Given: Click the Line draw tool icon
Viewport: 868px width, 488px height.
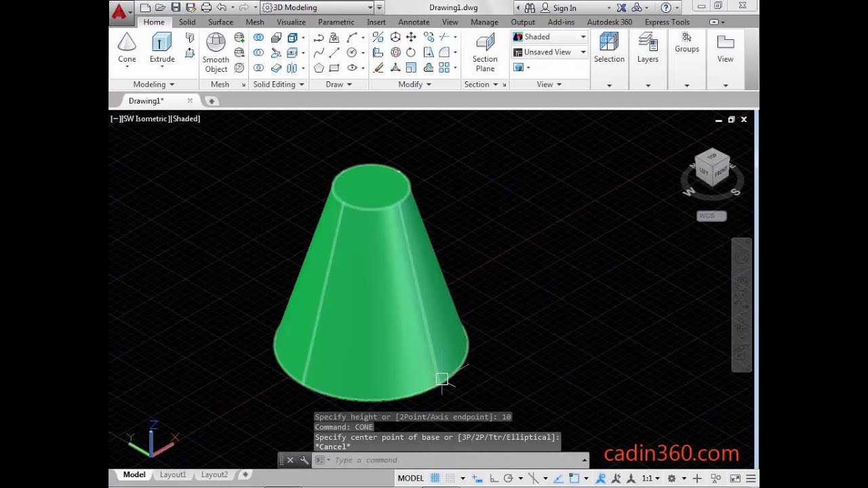Looking at the screenshot, I should [x=334, y=52].
